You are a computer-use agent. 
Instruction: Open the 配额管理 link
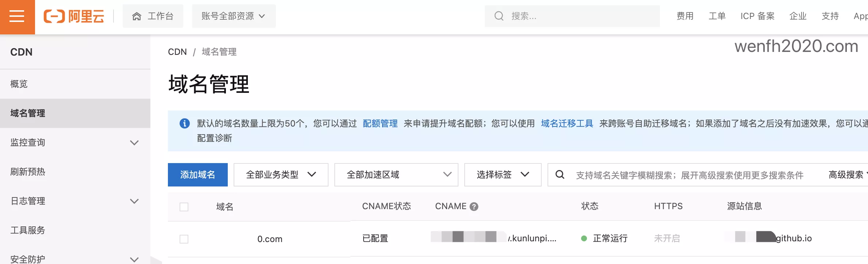pyautogui.click(x=380, y=124)
